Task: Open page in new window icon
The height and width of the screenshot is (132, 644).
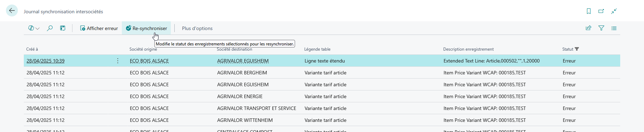Action: (601, 11)
